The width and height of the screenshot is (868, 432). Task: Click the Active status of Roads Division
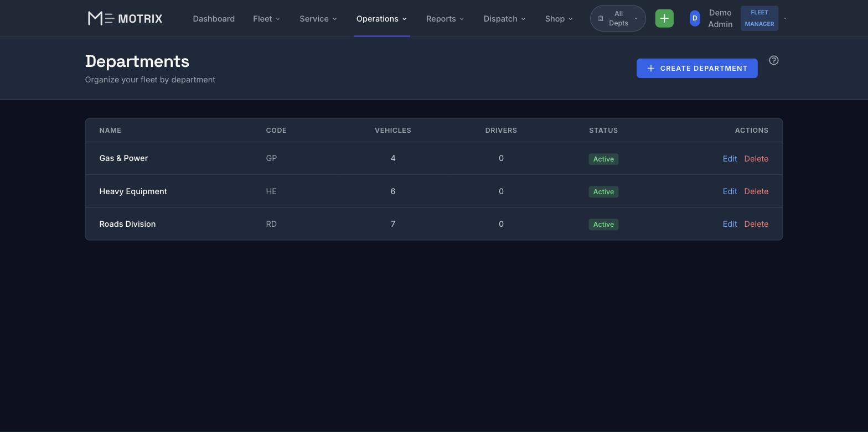603,224
